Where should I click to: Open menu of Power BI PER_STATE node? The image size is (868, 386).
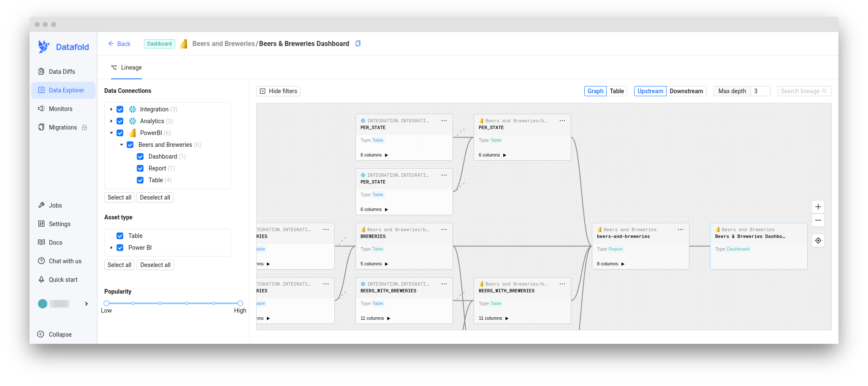point(562,121)
